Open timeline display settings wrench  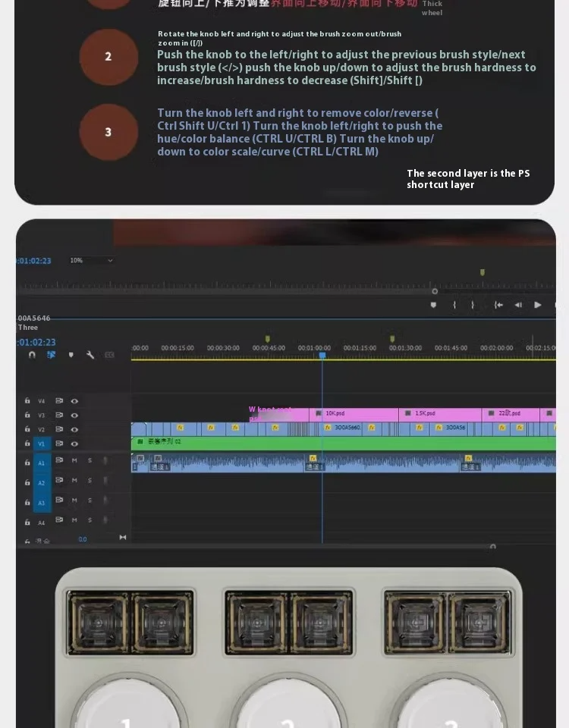click(90, 355)
